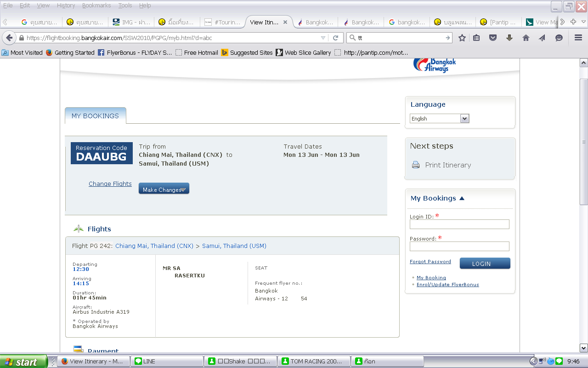Open the History menu

click(66, 6)
